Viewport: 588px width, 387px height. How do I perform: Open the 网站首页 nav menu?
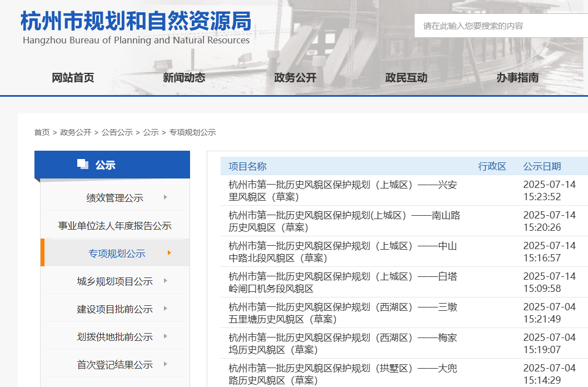pyautogui.click(x=73, y=78)
